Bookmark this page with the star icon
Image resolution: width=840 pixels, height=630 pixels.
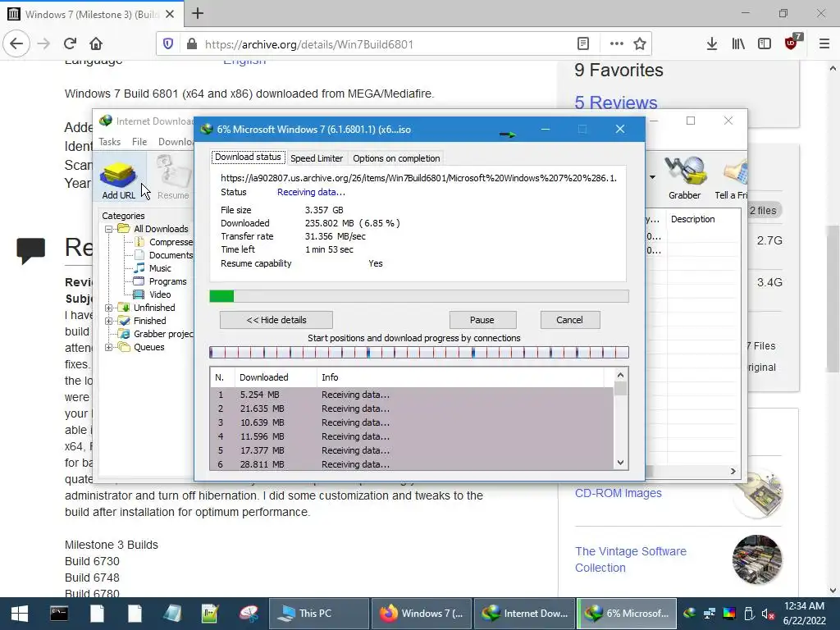640,44
